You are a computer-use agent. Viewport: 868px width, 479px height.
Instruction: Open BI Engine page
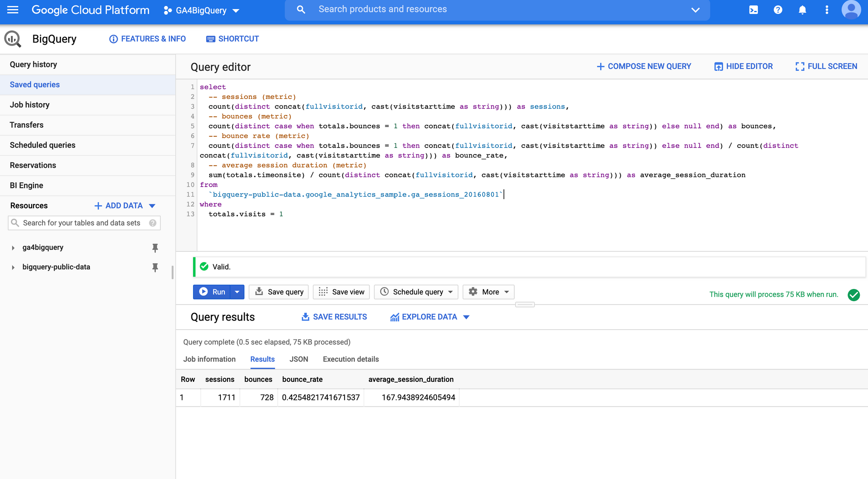tap(88, 186)
